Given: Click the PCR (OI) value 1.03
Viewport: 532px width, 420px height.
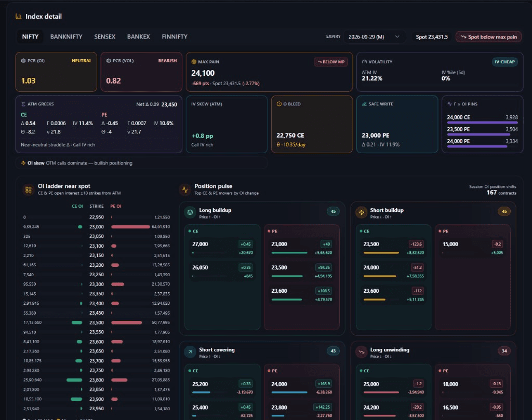Looking at the screenshot, I should click(x=28, y=80).
